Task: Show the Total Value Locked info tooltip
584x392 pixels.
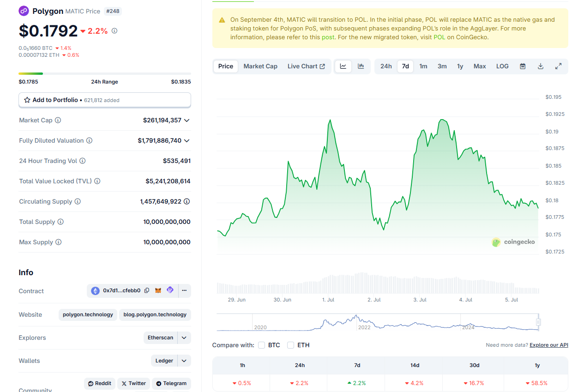Action: click(x=97, y=181)
